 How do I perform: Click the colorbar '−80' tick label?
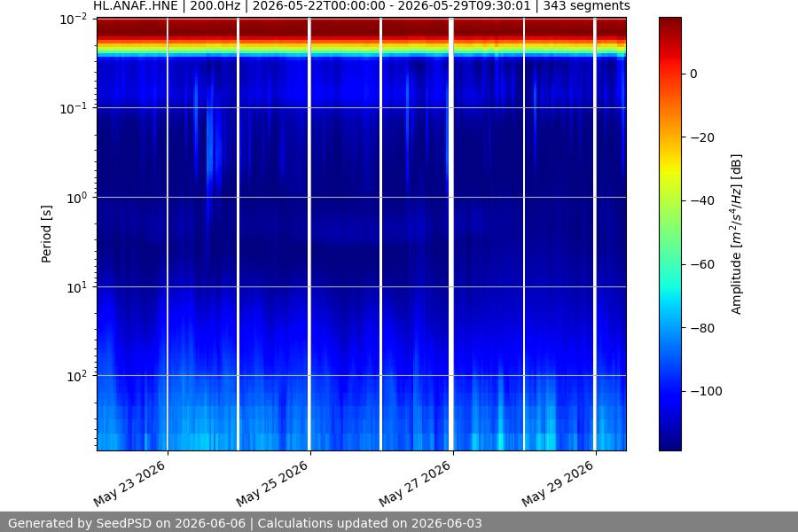pos(702,328)
